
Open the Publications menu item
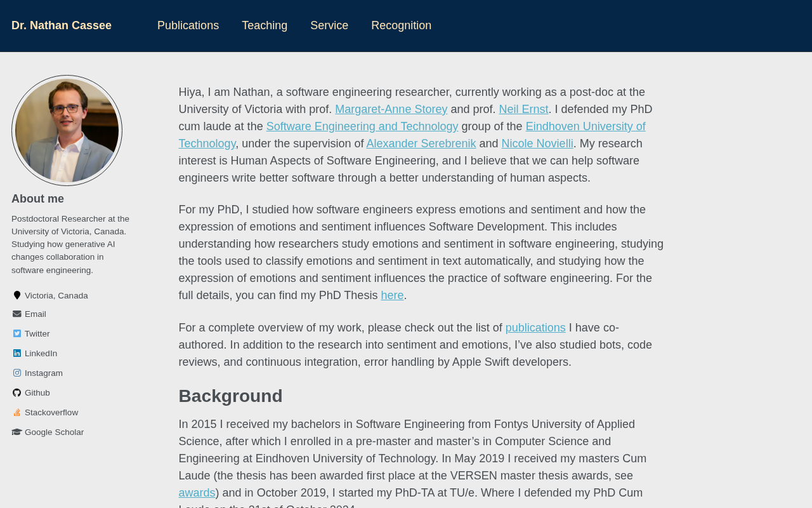[x=188, y=25]
